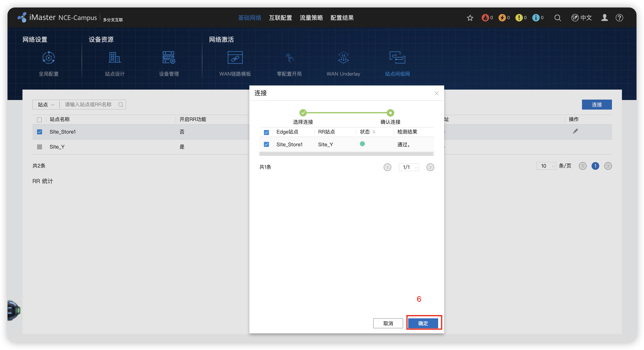Open the 1/1 page selector dropdown

pyautogui.click(x=409, y=167)
